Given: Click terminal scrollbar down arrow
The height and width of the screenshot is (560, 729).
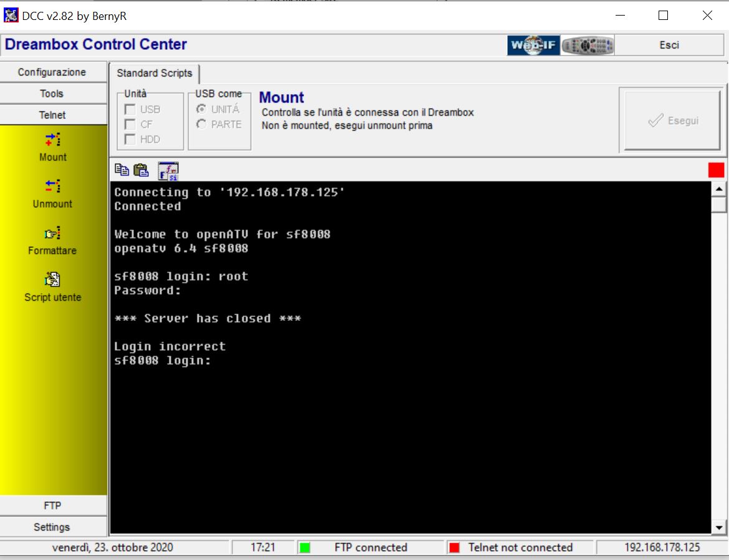Looking at the screenshot, I should pos(719,528).
